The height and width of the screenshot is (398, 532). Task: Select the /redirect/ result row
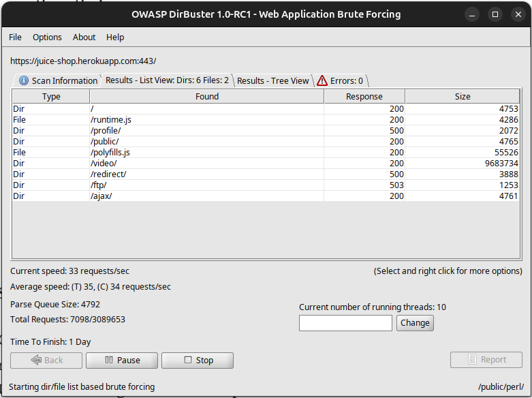click(266, 174)
